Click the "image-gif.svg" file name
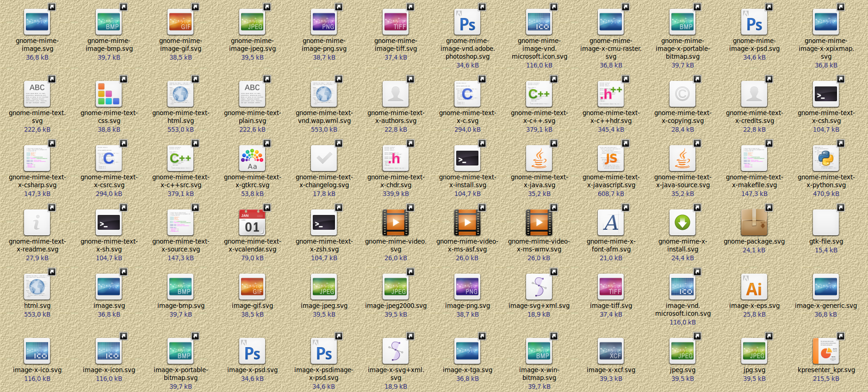868x392 pixels. [x=252, y=306]
